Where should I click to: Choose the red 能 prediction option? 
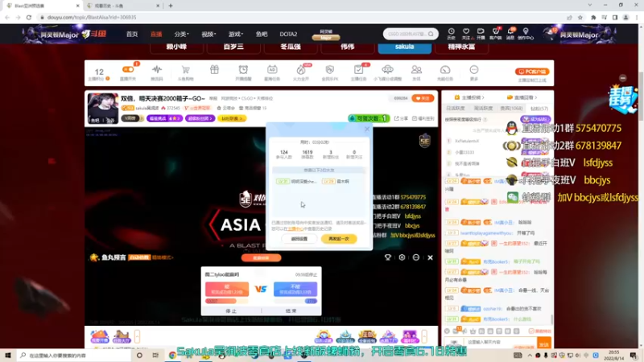pos(227,289)
